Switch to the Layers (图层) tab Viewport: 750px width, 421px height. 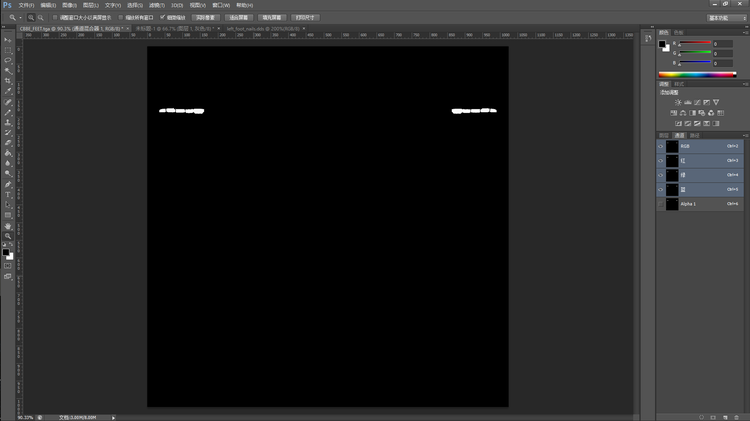click(664, 135)
